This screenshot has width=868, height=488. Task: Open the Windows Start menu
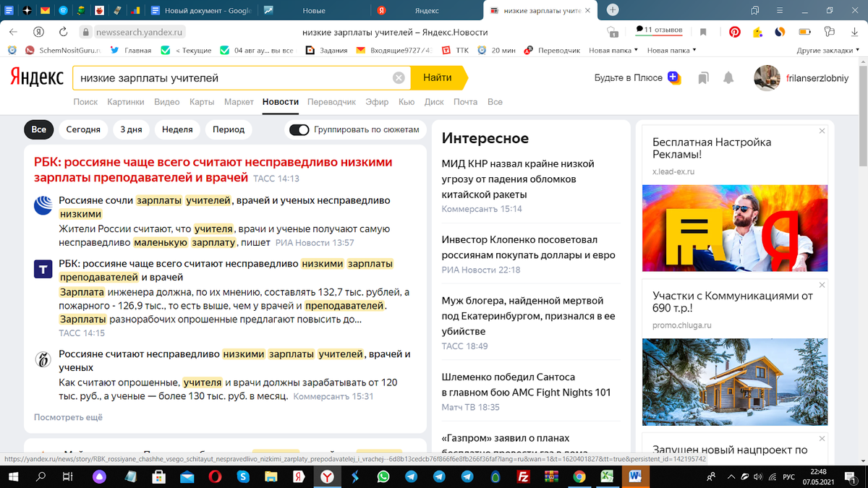pos(14,476)
